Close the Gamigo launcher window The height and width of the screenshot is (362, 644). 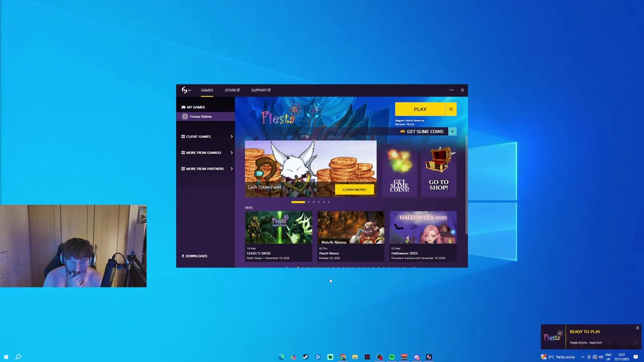point(462,90)
